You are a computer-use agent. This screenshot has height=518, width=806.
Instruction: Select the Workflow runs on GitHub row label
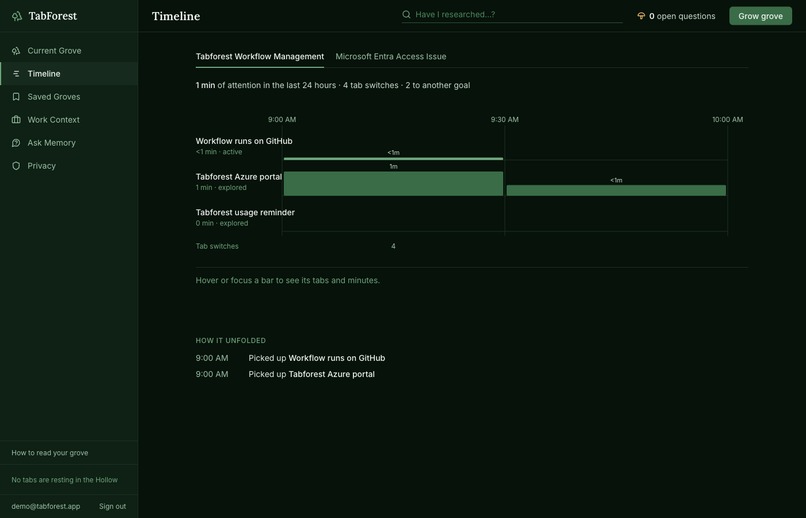pyautogui.click(x=244, y=141)
